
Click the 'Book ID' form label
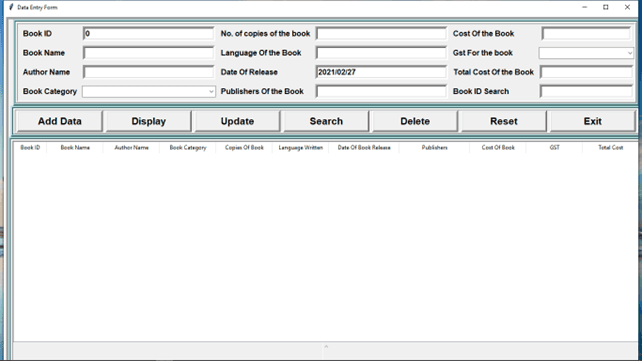(x=37, y=34)
